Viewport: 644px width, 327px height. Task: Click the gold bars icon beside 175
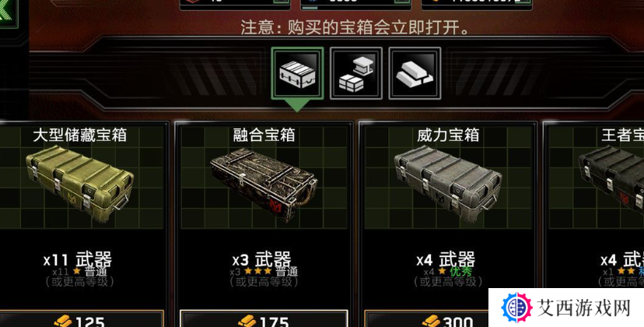pyautogui.click(x=247, y=322)
